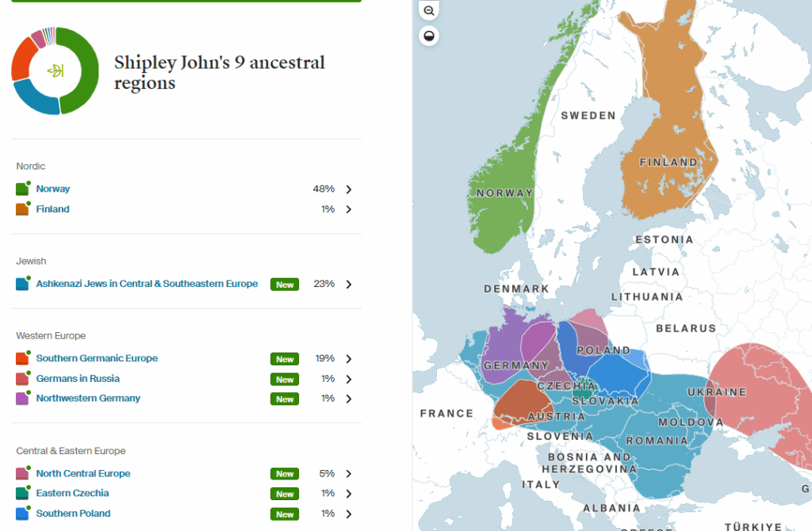Expand the Finland row chevron
The width and height of the screenshot is (812, 531).
click(348, 210)
